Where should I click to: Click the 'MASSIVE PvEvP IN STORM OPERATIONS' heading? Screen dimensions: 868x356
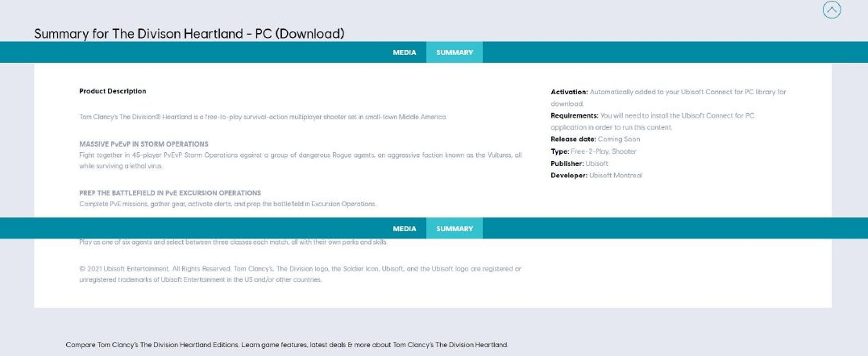[144, 144]
